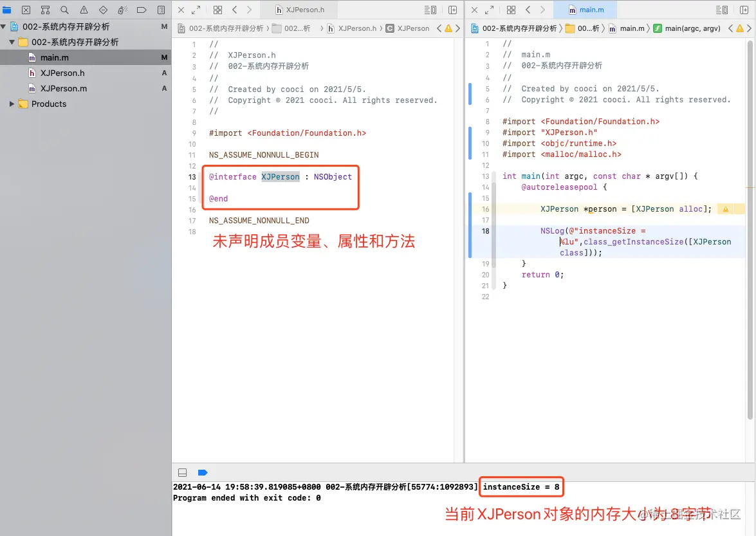
Task: Go forward in left editor history
Action: pos(249,10)
